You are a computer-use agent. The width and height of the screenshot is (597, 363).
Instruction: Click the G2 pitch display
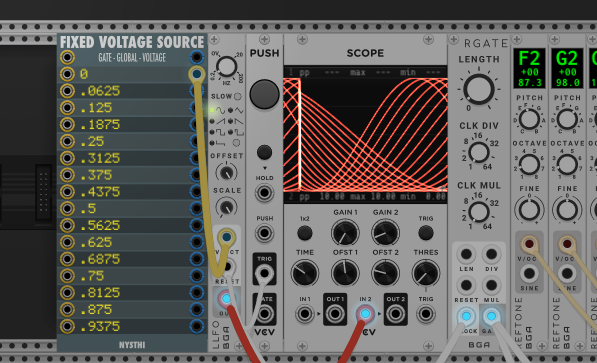click(x=567, y=68)
